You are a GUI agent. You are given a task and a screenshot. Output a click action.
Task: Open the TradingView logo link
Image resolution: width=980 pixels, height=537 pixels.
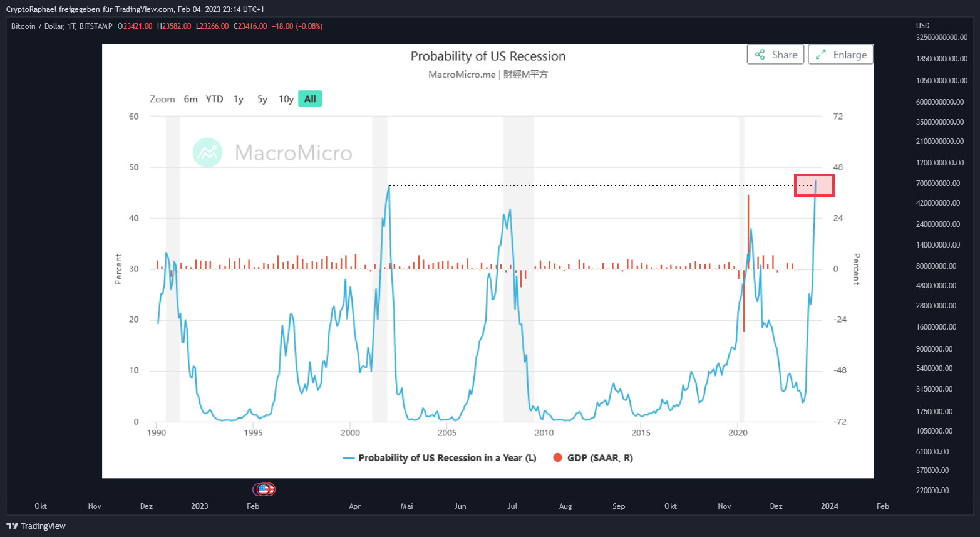pyautogui.click(x=36, y=526)
